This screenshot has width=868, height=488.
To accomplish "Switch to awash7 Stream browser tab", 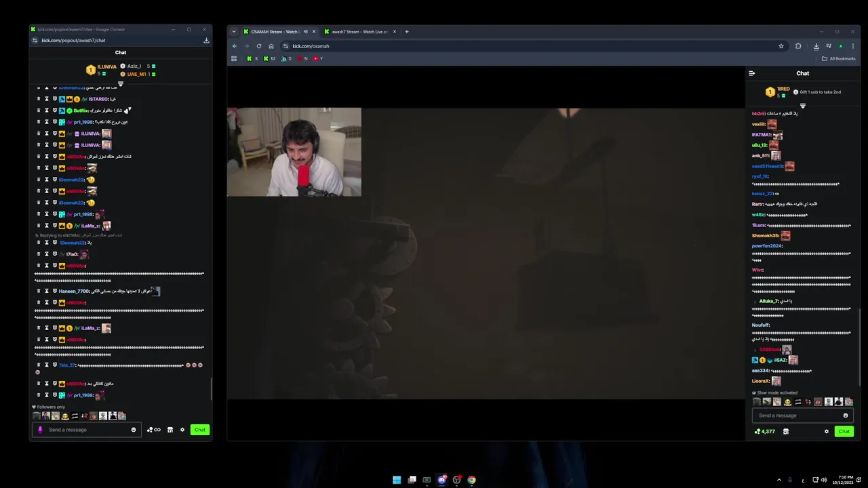I will pyautogui.click(x=358, y=32).
